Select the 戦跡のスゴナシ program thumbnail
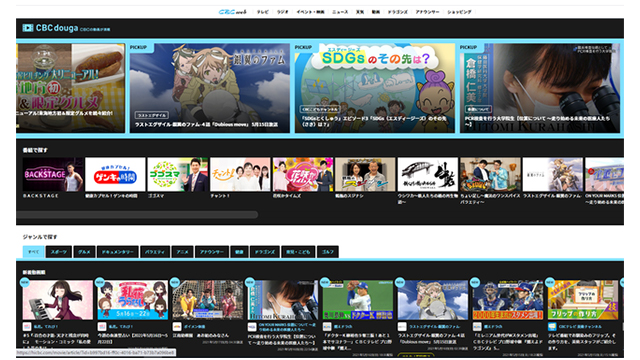Image resolution: width=640 pixels, height=360 pixels. point(365,174)
